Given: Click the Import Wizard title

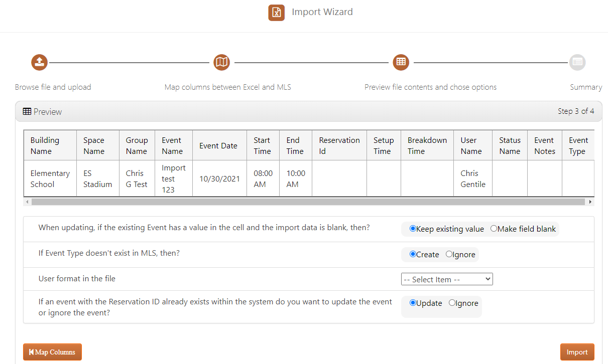Looking at the screenshot, I should point(322,12).
